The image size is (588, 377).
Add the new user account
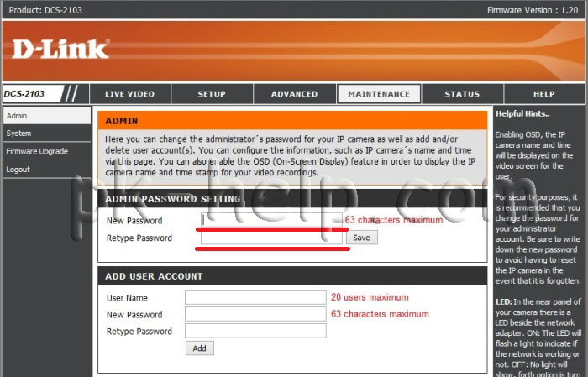[200, 348]
